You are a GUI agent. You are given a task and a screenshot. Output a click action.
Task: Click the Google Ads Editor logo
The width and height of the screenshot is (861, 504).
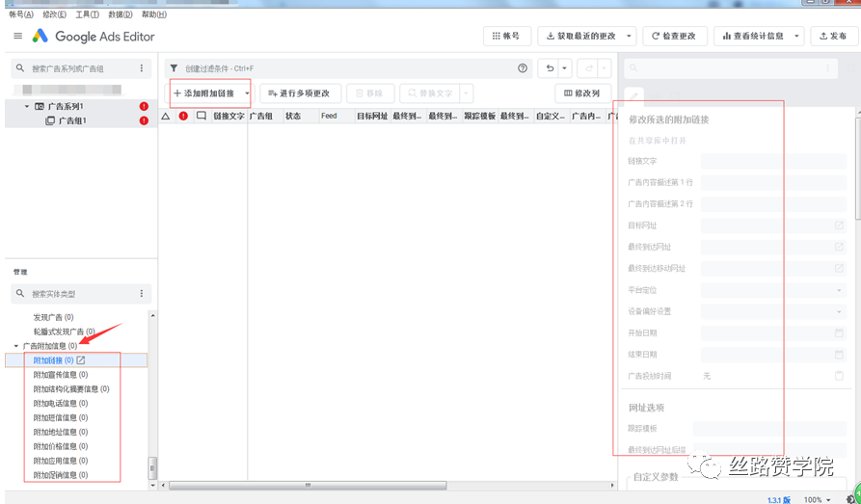94,37
